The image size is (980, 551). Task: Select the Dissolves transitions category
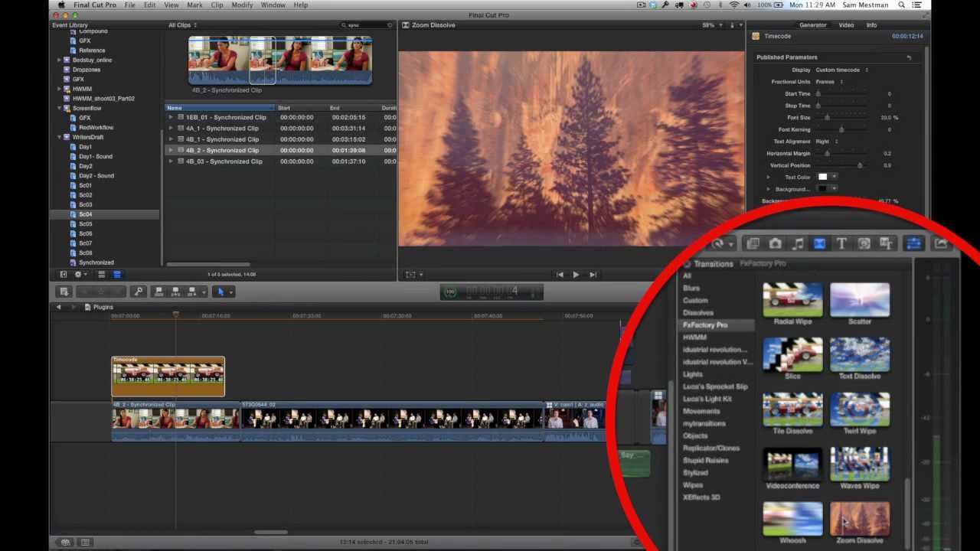(697, 313)
